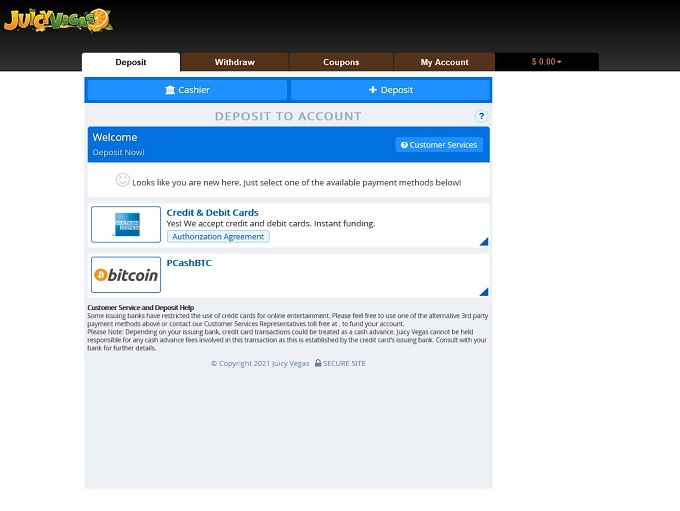
Task: Contact Customer Services
Action: coord(439,145)
